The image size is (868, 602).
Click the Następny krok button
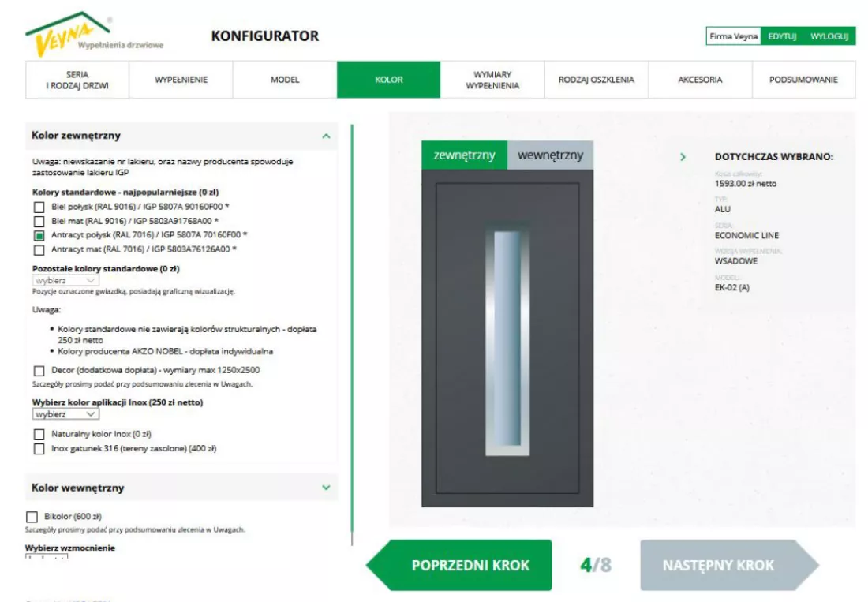tap(729, 565)
